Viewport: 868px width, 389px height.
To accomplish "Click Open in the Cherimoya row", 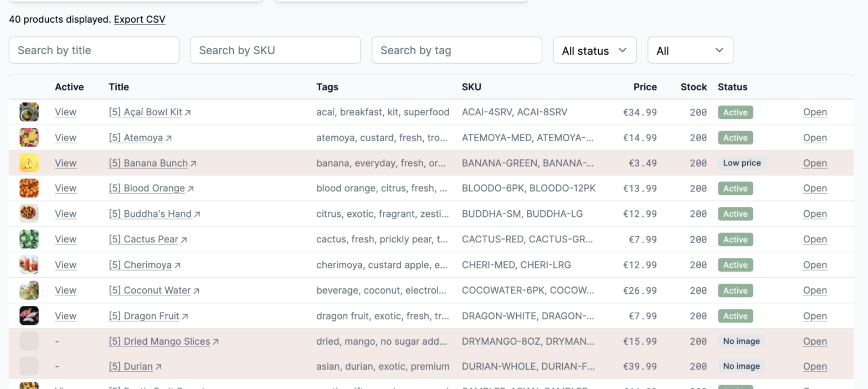I will 815,265.
